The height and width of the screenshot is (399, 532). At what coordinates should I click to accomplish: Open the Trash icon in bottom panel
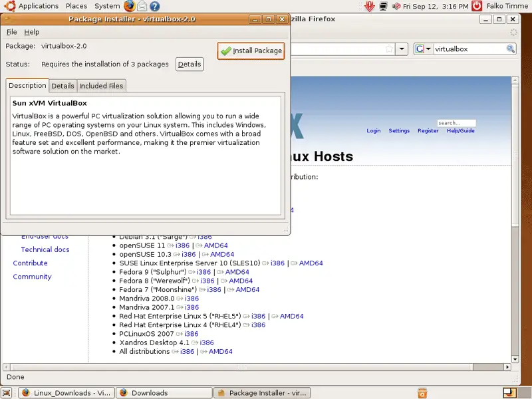point(422,392)
